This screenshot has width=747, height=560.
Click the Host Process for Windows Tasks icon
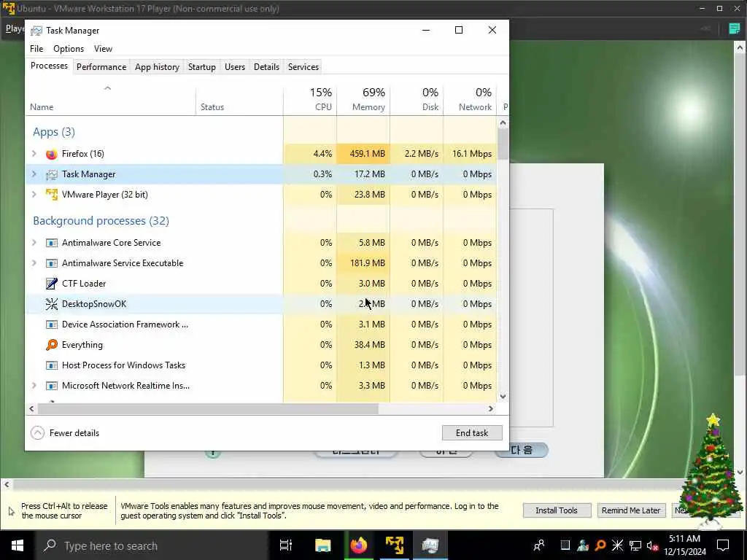coord(52,366)
